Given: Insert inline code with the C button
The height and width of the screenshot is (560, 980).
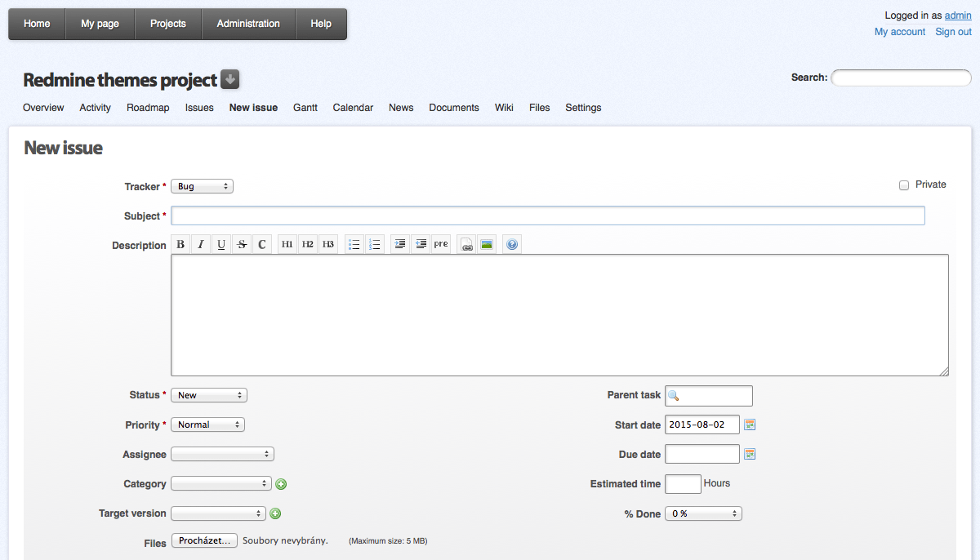Looking at the screenshot, I should click(262, 244).
